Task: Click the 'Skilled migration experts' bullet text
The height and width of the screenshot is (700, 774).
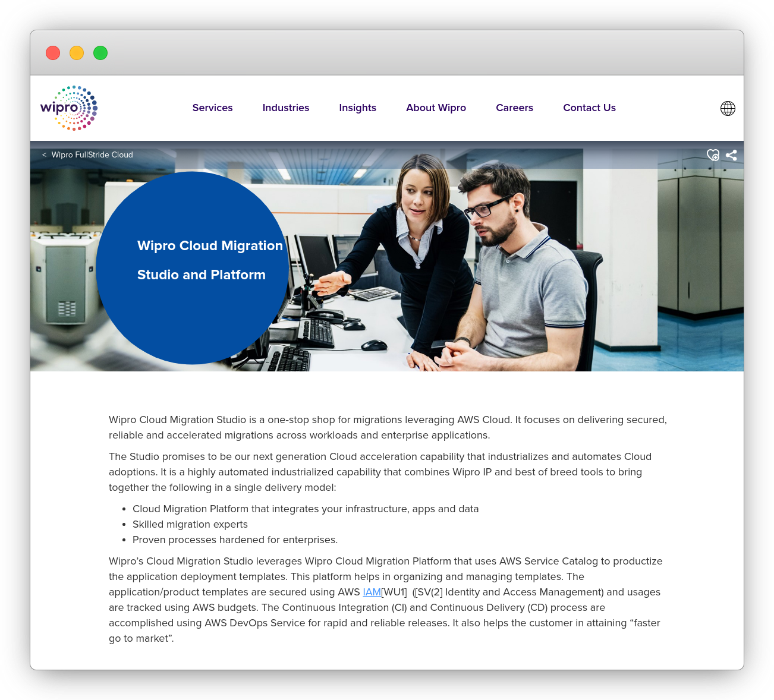Action: point(190,524)
